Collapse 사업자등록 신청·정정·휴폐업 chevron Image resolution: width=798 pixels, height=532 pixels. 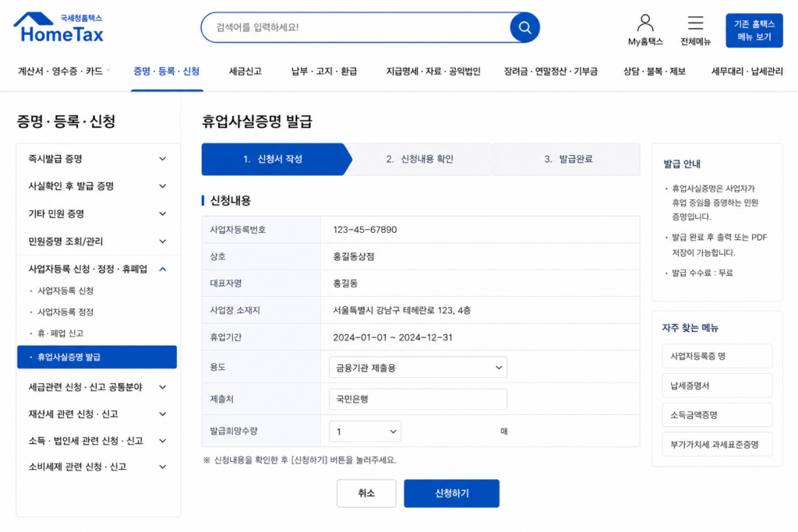(162, 269)
